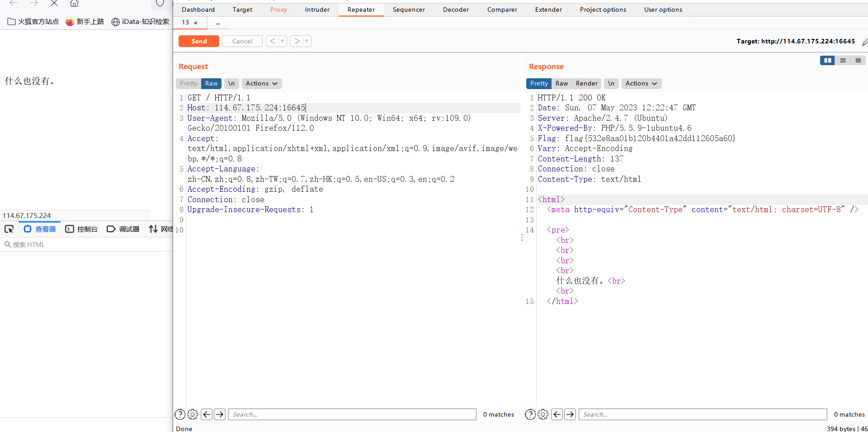Edit the Repeater target with pencil icon

[864, 42]
